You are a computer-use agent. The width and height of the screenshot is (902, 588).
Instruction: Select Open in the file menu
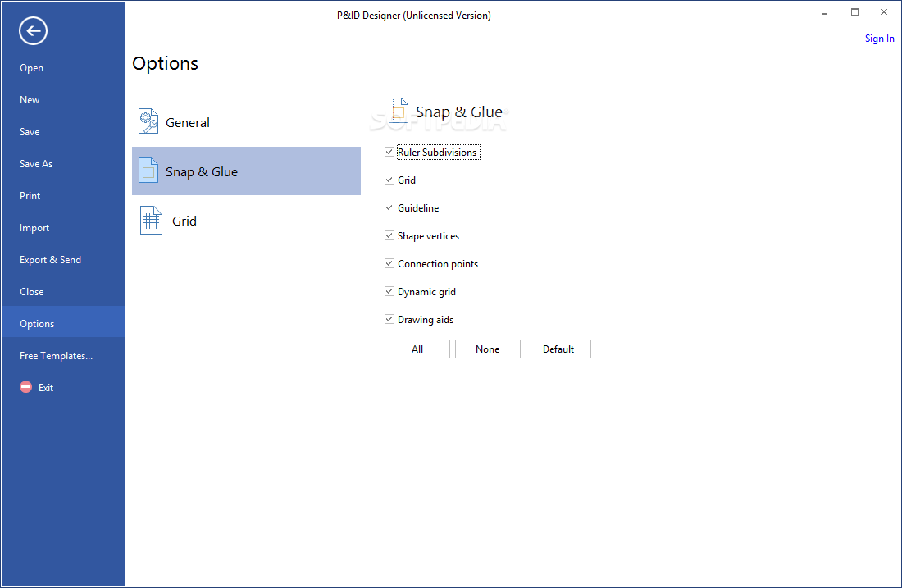[32, 68]
